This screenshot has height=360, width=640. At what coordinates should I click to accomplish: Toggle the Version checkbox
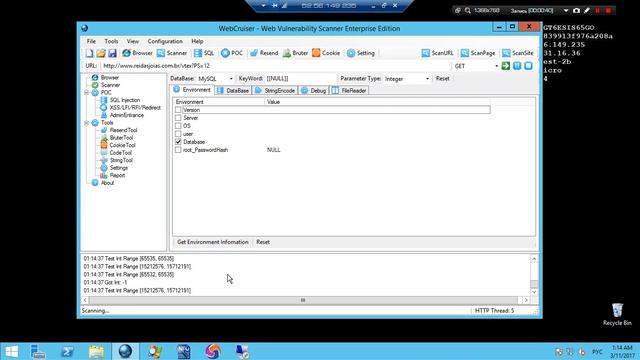(178, 110)
